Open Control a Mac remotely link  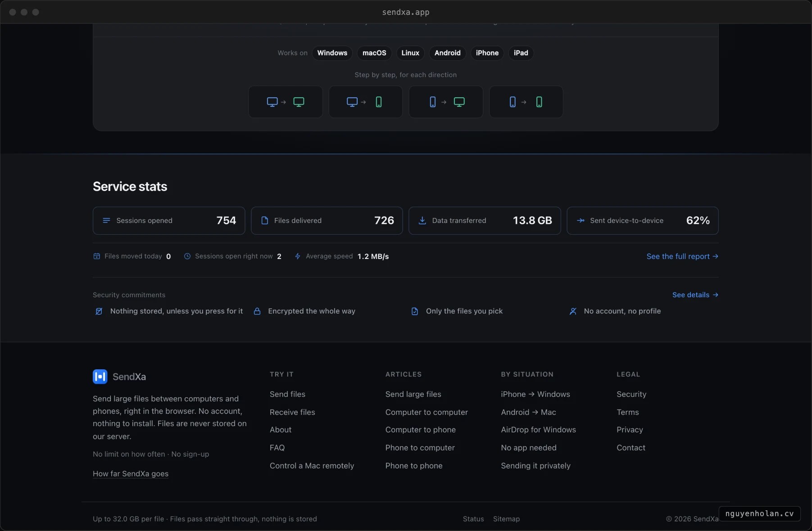pos(312,466)
